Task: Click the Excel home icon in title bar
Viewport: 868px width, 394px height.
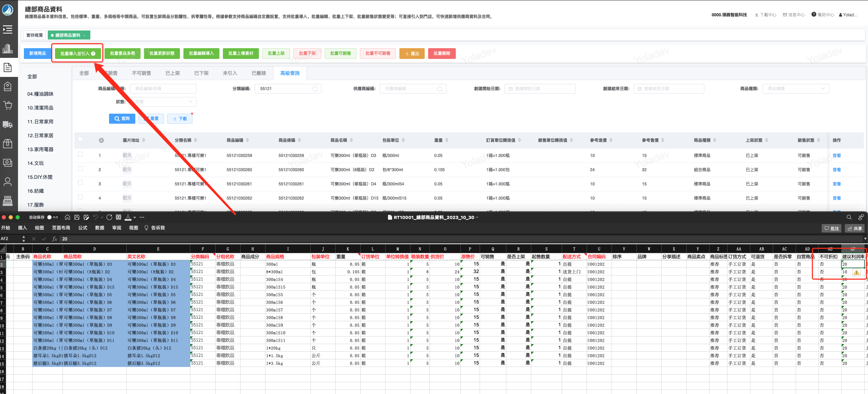Action: [x=67, y=217]
